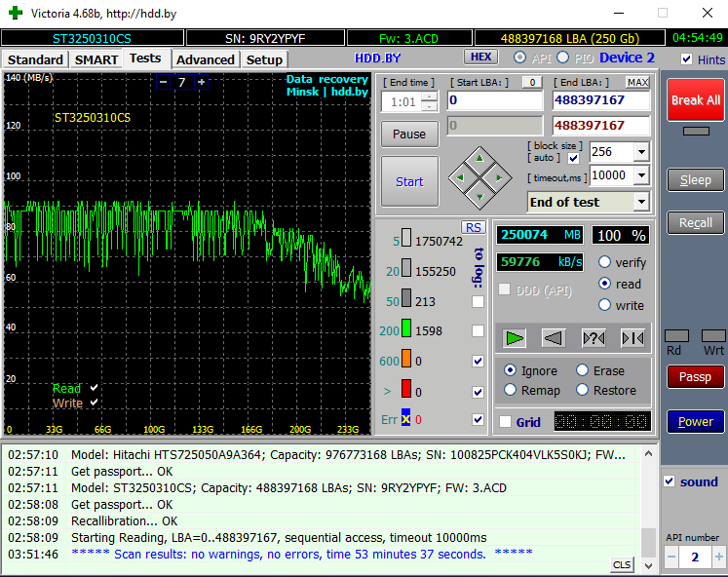Click the reverse play arrow icon
The width and height of the screenshot is (728, 577).
click(x=554, y=338)
